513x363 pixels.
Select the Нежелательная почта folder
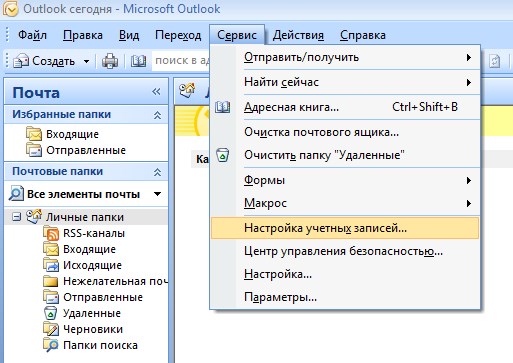point(115,281)
